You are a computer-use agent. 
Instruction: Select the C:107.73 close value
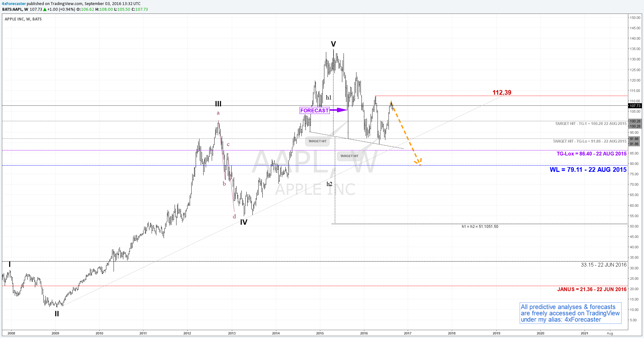click(140, 9)
